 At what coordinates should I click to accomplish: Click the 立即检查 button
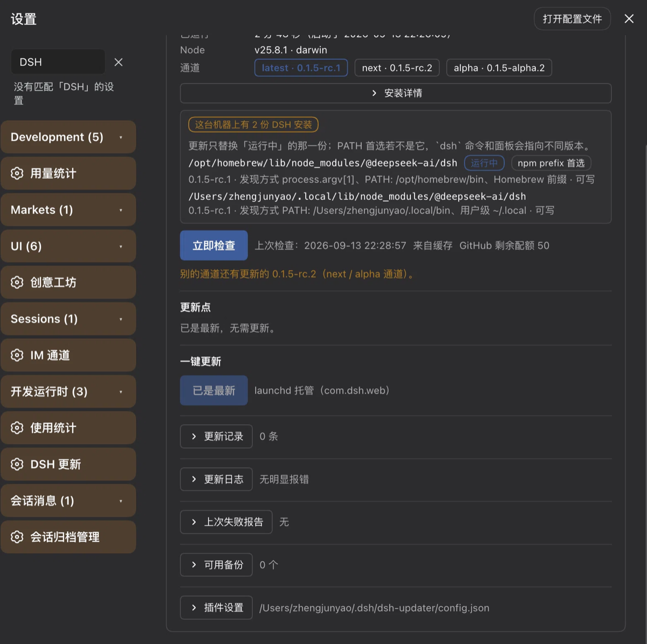(x=214, y=246)
